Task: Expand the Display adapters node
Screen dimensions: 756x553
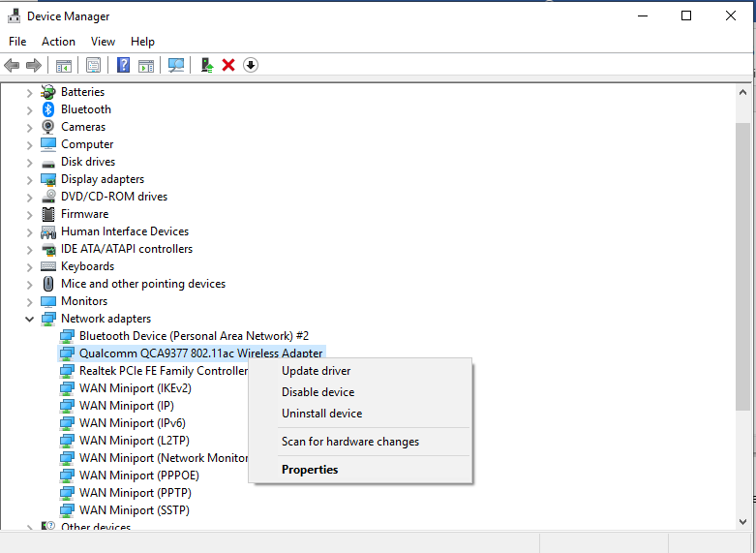Action: click(x=29, y=179)
